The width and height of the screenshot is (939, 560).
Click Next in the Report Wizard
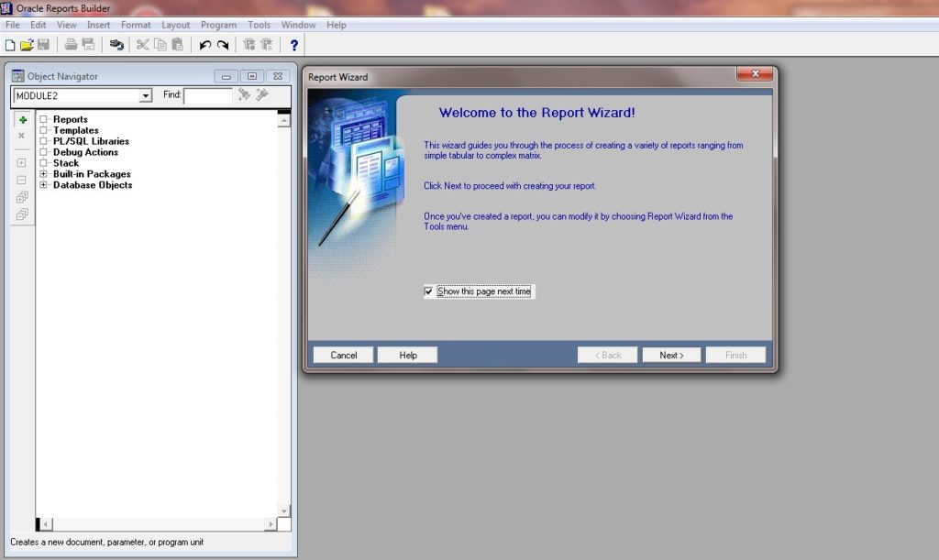pyautogui.click(x=671, y=355)
